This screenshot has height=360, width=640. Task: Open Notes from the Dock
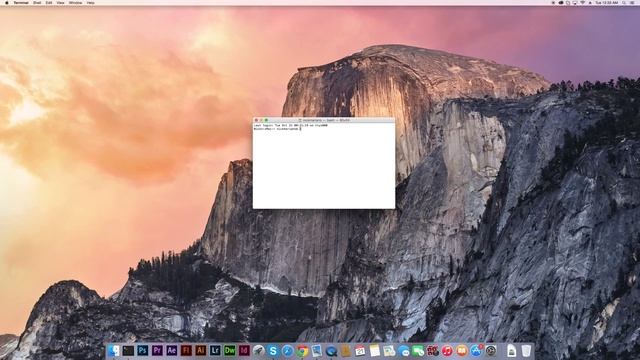tap(375, 350)
